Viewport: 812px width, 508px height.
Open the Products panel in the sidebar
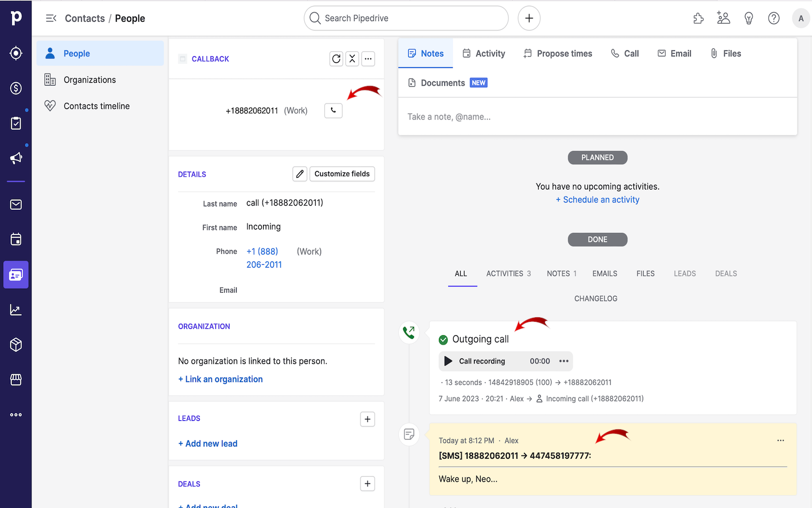(x=16, y=344)
